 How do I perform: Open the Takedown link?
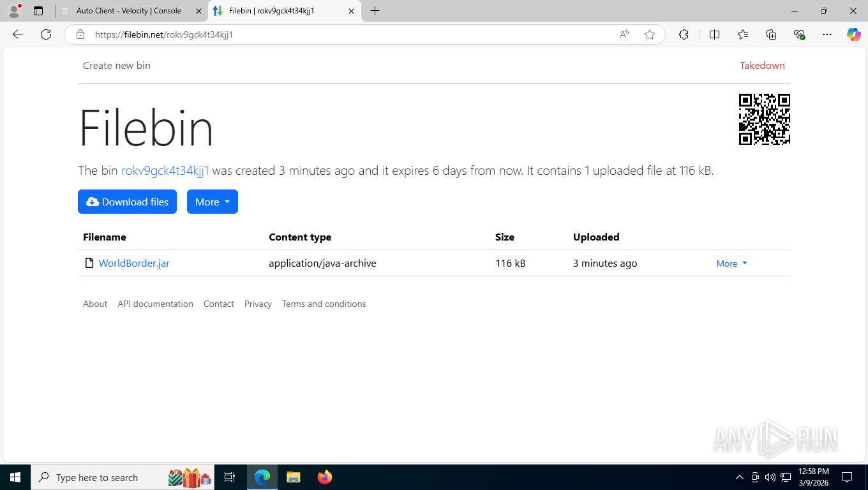pos(762,65)
